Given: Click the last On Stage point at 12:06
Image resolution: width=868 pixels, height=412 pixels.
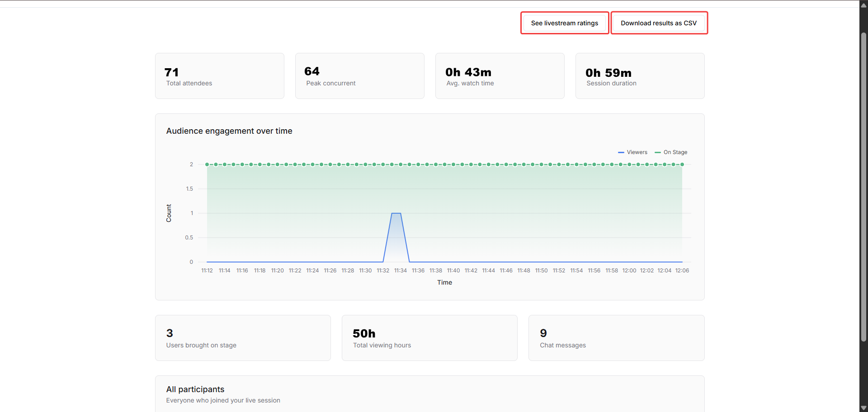Looking at the screenshot, I should 682,164.
